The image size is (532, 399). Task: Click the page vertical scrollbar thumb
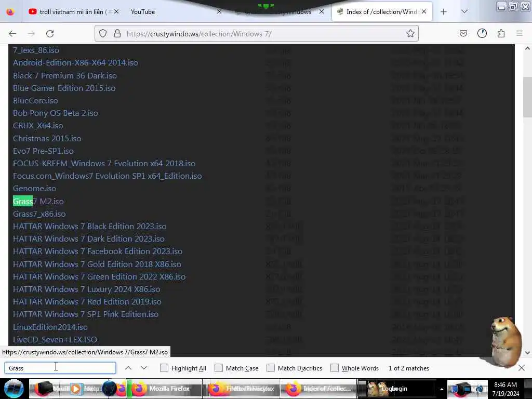(x=527, y=97)
